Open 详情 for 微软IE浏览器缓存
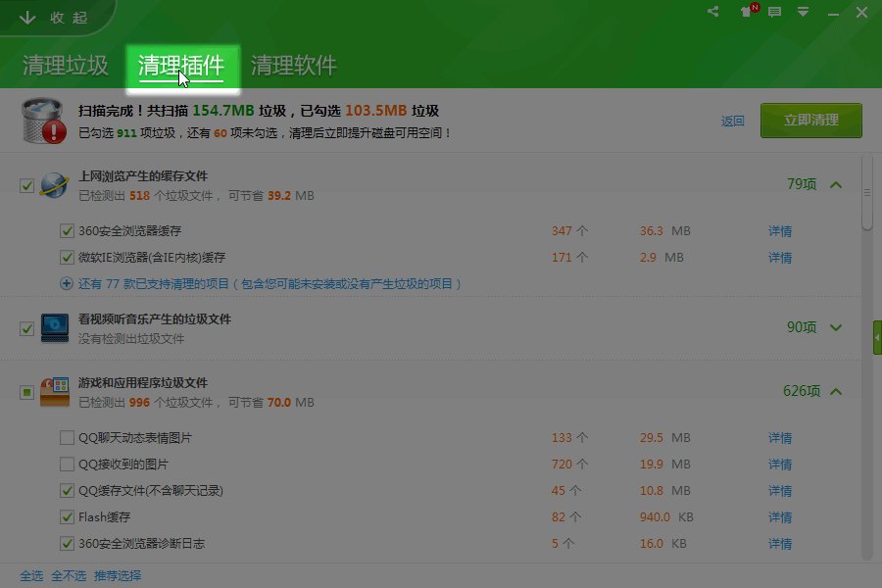The width and height of the screenshot is (882, 588). click(x=779, y=257)
